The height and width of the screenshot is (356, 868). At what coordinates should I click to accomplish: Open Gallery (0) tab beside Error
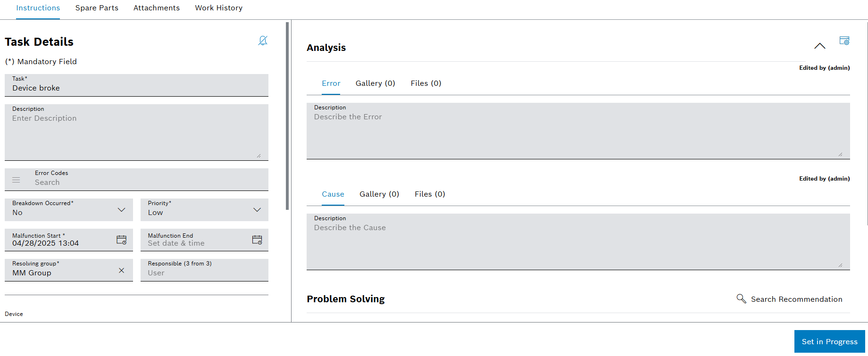tap(376, 83)
